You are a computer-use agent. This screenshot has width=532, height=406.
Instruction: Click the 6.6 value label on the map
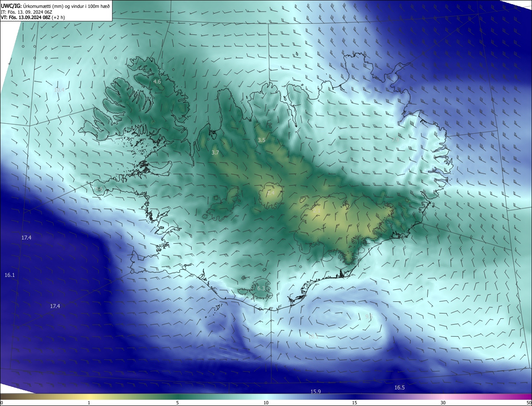pyautogui.click(x=99, y=189)
